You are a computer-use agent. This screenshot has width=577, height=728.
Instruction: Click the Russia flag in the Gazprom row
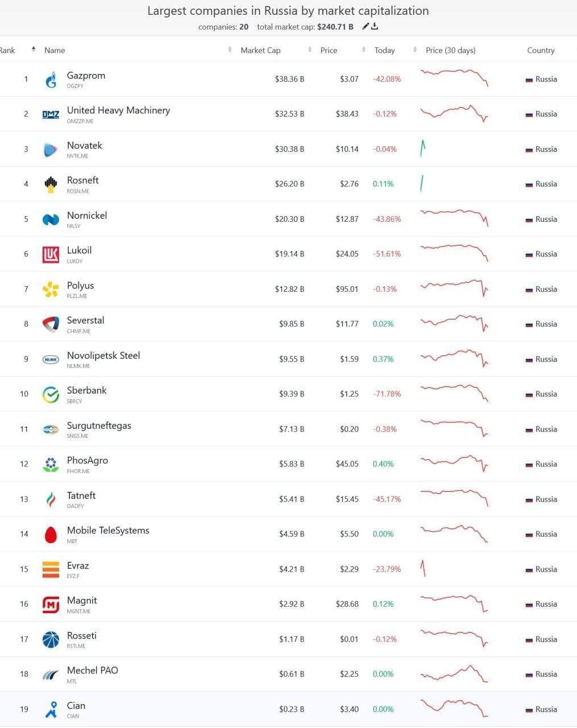coord(529,80)
